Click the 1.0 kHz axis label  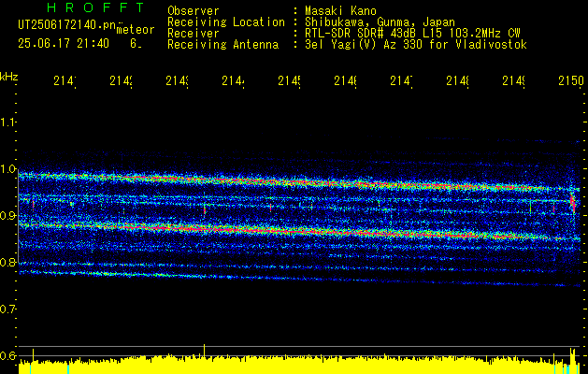coord(7,169)
